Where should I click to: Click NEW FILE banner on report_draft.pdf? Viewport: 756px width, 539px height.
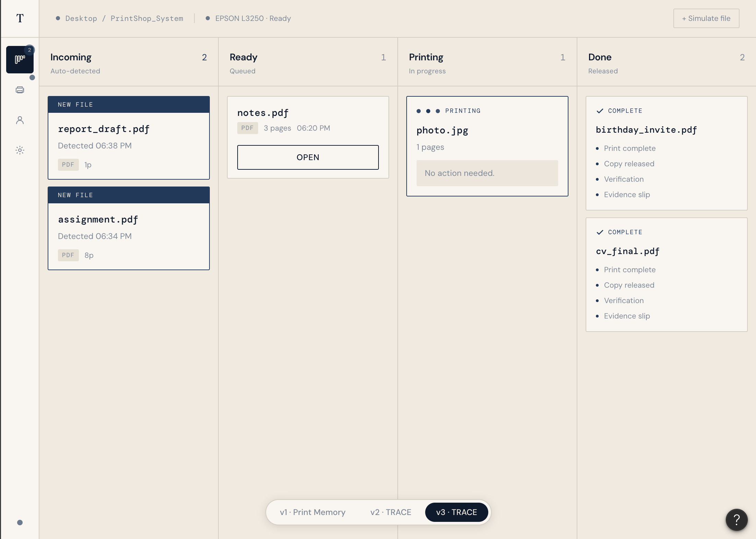click(x=129, y=105)
